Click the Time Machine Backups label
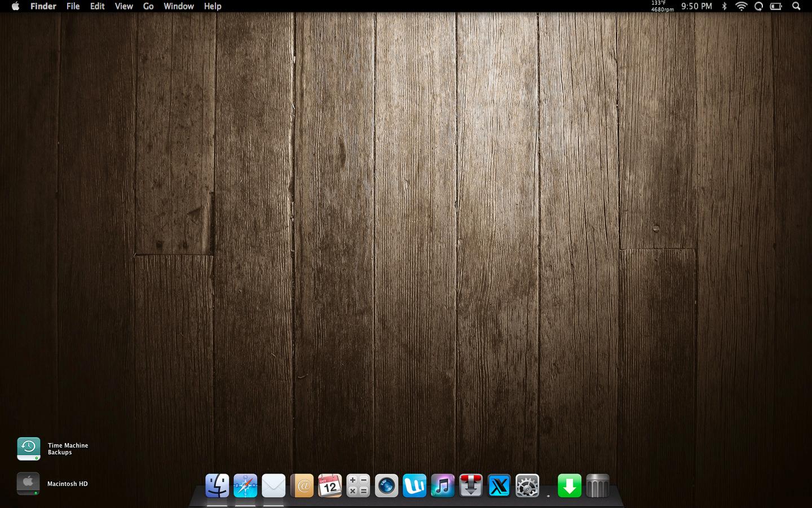 point(68,449)
